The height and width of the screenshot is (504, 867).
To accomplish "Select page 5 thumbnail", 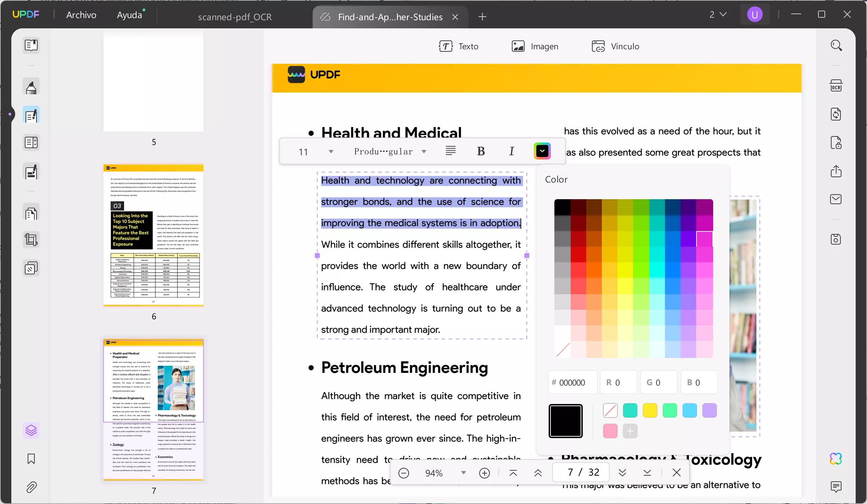I will [153, 81].
